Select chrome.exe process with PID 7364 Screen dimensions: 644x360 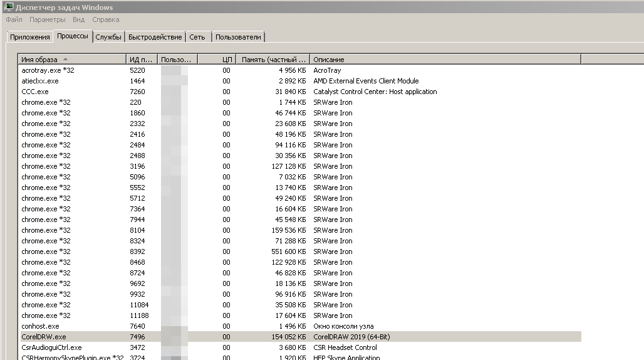tap(301, 209)
